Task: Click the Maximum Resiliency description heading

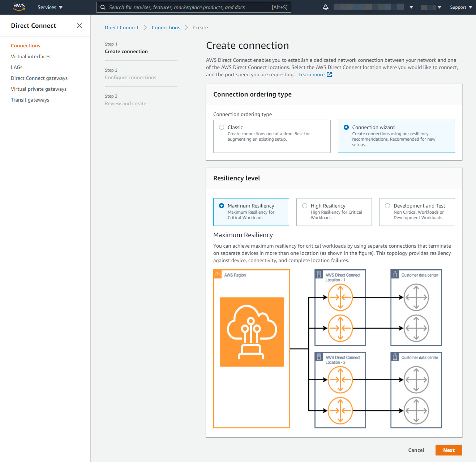Action: click(x=243, y=235)
